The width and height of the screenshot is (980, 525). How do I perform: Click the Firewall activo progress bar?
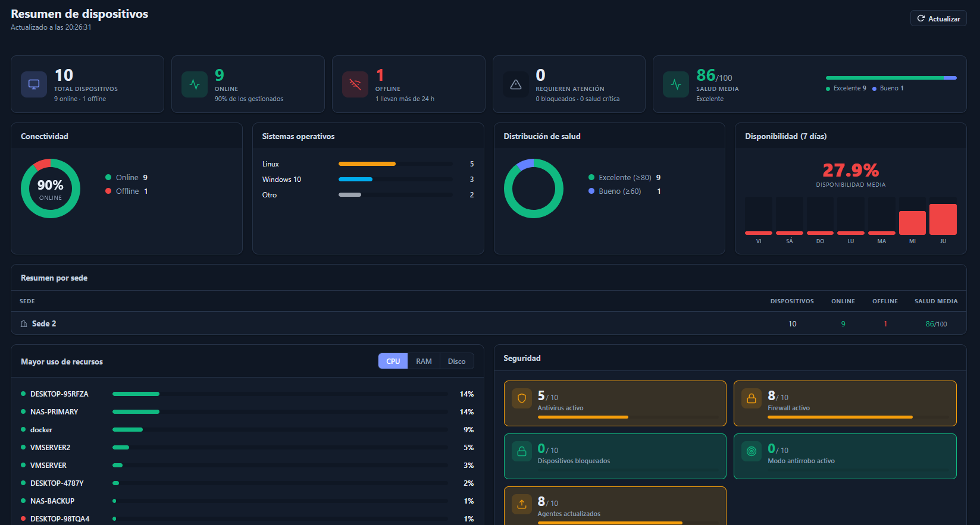840,417
